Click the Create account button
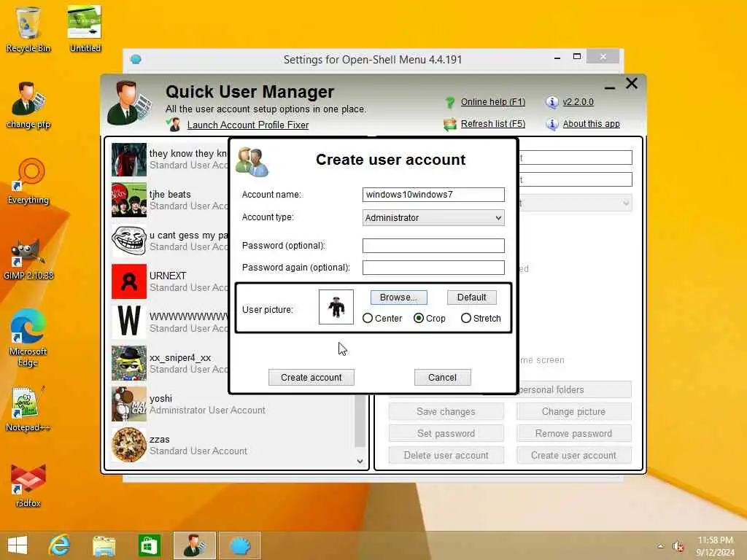 click(x=311, y=377)
